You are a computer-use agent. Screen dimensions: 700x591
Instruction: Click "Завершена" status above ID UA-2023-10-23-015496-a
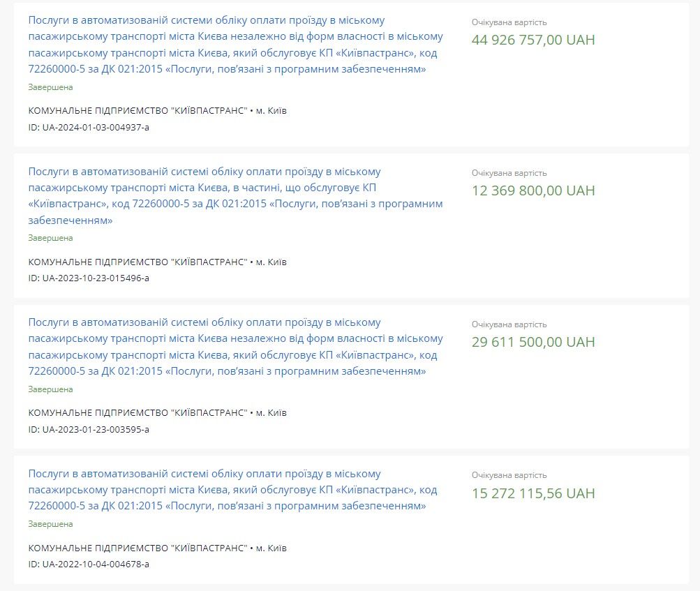click(50, 238)
